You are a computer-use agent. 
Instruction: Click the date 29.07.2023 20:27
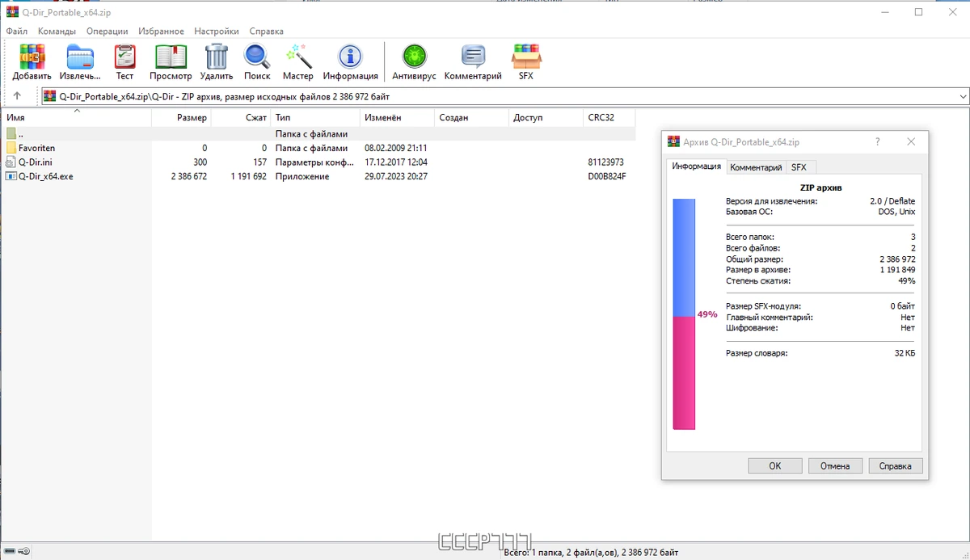[x=396, y=176]
